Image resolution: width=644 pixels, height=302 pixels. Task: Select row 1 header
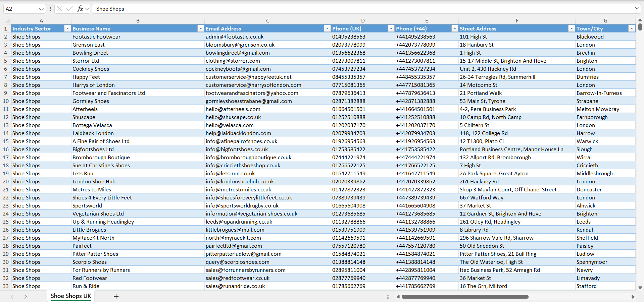tap(5, 29)
